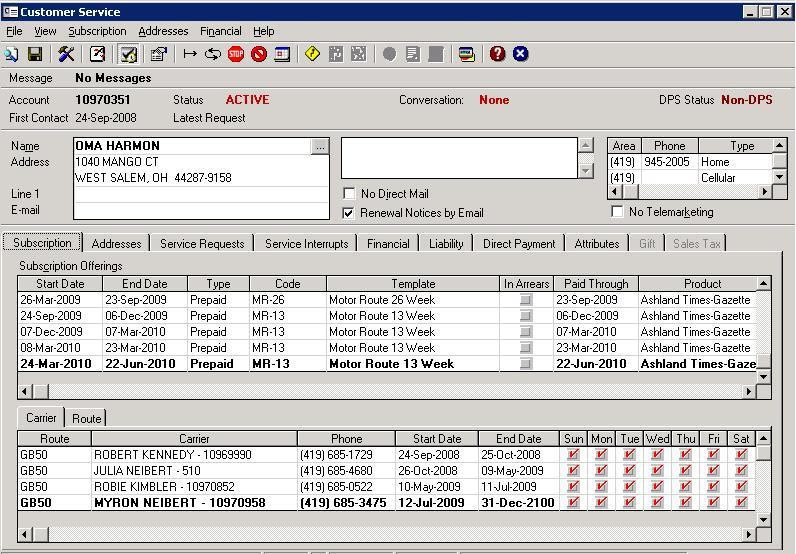Select the Route sub-tab
Image resolution: width=796 pixels, height=554 pixels.
point(86,418)
